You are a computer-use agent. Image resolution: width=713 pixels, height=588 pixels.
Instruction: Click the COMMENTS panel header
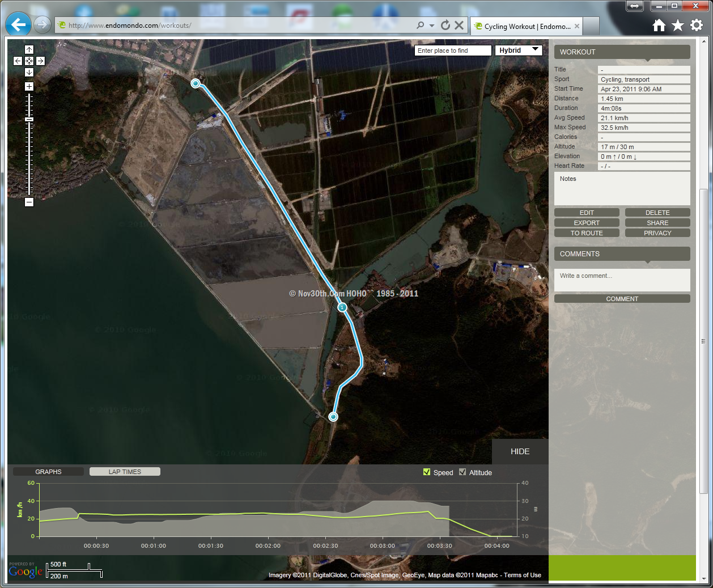coord(622,253)
